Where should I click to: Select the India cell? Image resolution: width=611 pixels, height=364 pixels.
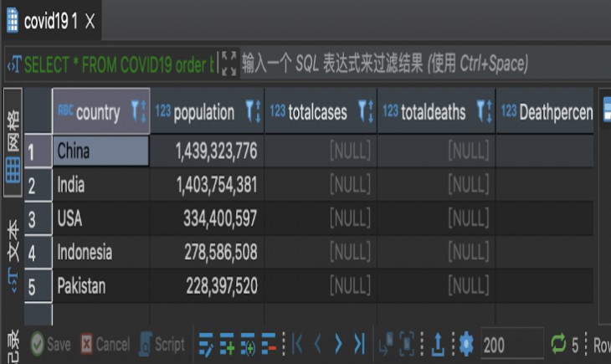tap(101, 184)
